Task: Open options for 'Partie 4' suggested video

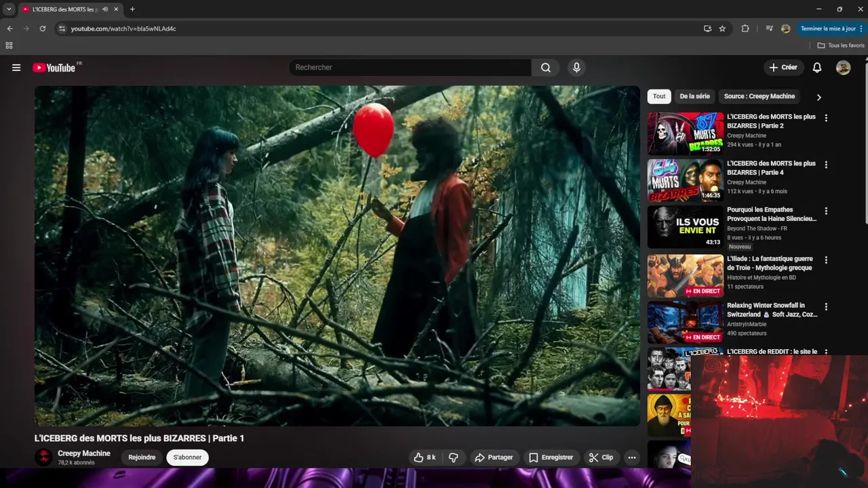Action: [826, 165]
